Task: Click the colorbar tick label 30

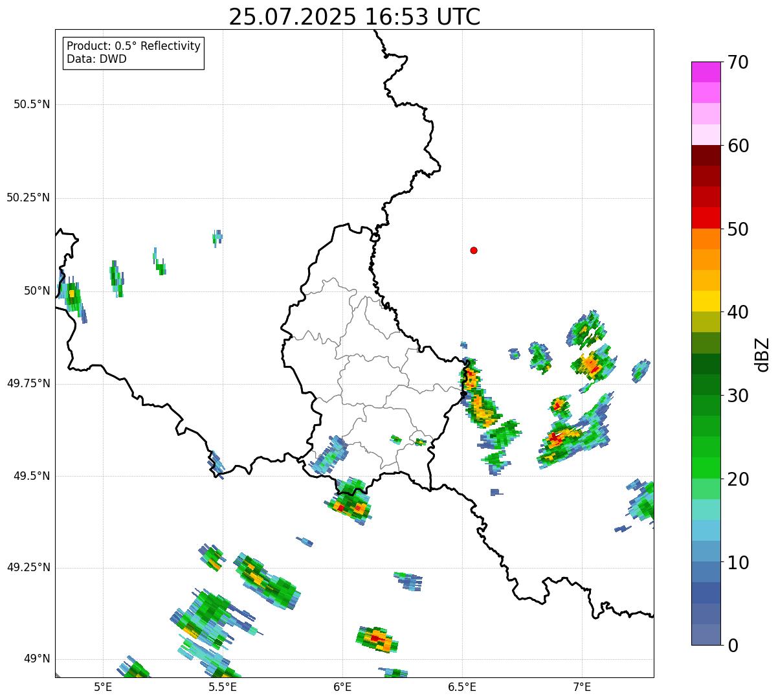Action: [738, 396]
